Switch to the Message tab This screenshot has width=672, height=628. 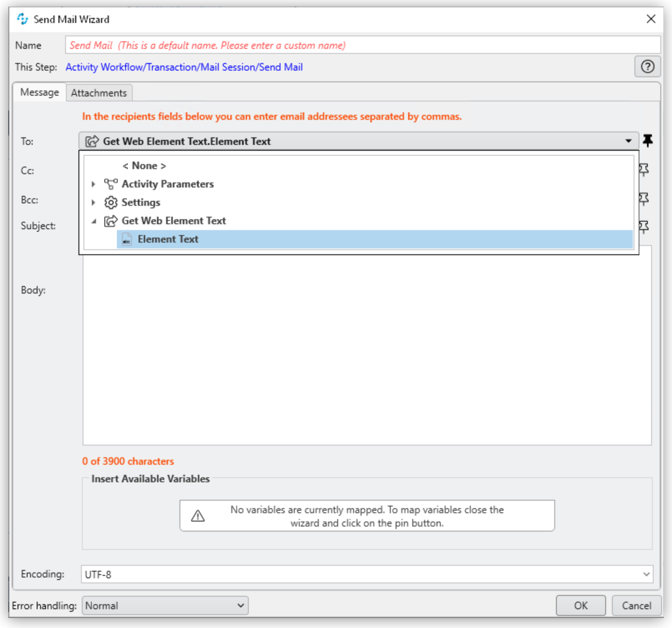(x=39, y=92)
